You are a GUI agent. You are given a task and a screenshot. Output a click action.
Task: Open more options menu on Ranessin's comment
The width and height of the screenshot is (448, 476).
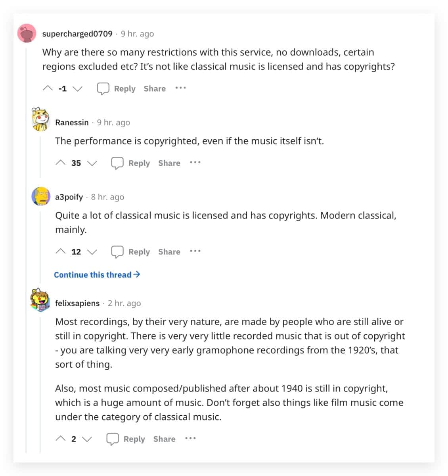point(195,163)
